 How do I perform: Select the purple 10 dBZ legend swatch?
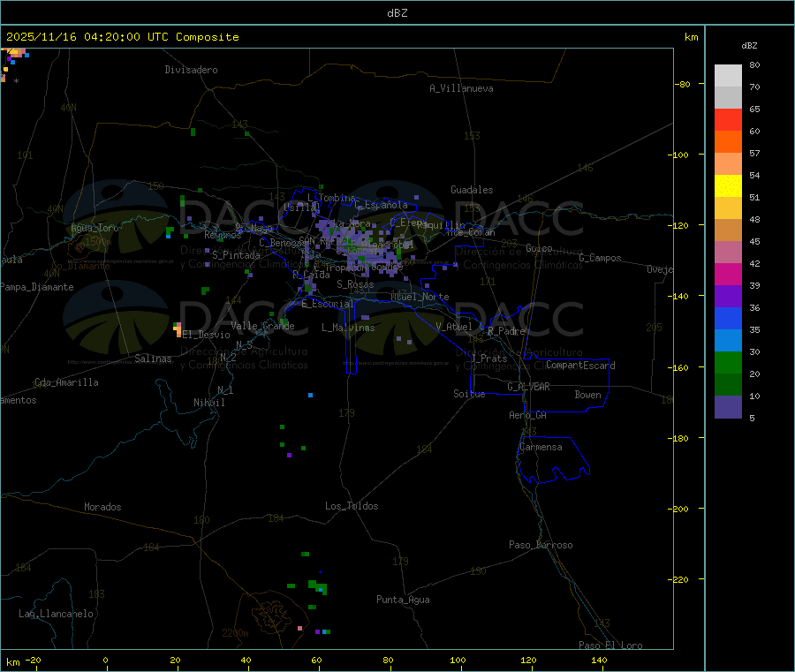click(728, 406)
